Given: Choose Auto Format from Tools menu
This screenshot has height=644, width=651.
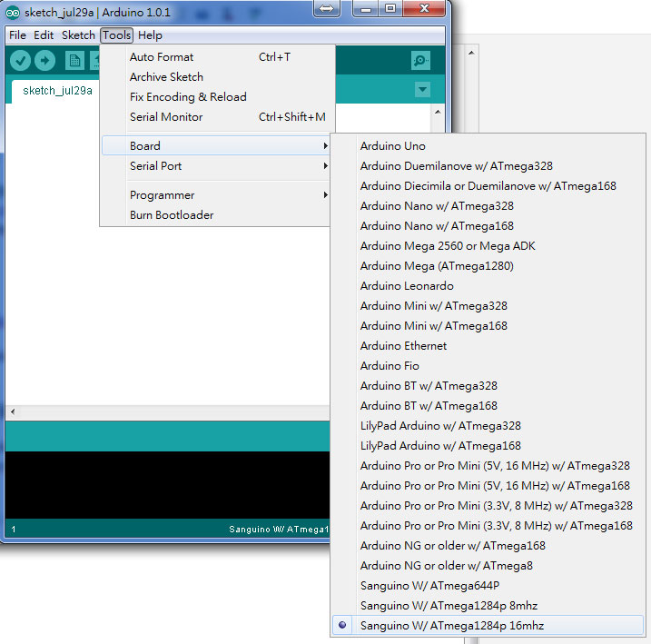Looking at the screenshot, I should point(216,57).
